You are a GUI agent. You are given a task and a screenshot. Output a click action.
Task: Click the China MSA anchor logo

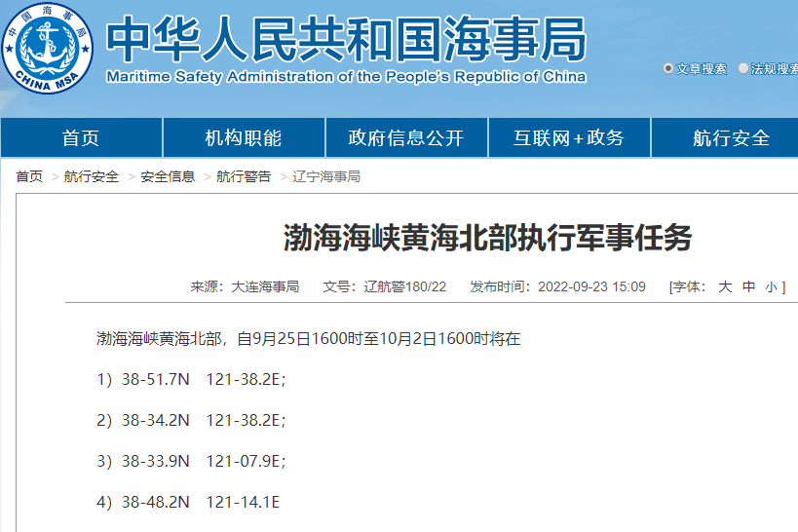(x=48, y=49)
